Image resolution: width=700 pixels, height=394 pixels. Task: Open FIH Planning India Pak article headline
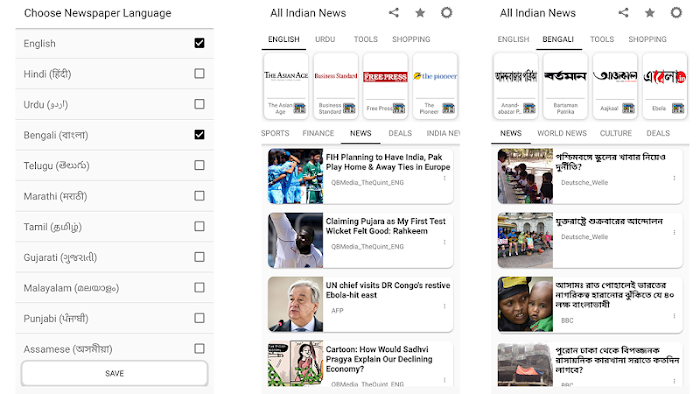388,162
